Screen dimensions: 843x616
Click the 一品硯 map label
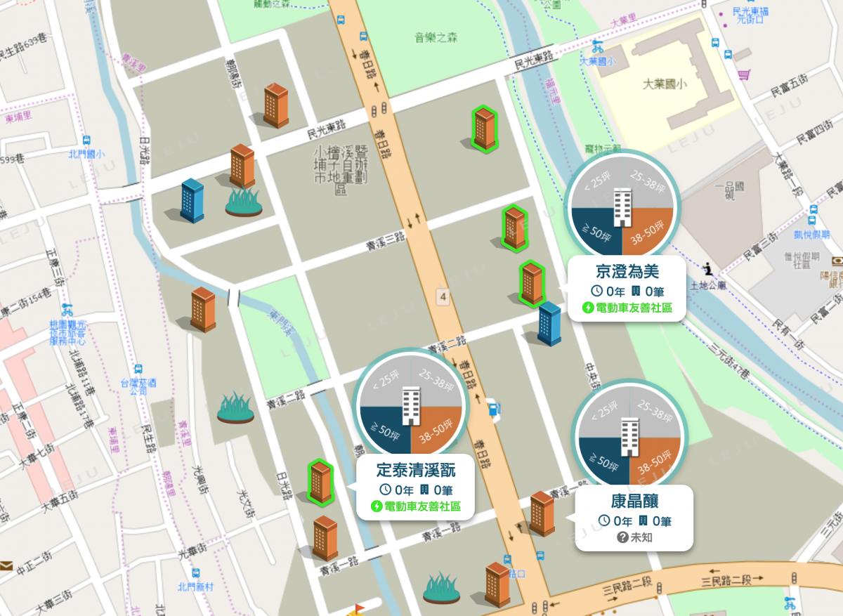coord(728,190)
